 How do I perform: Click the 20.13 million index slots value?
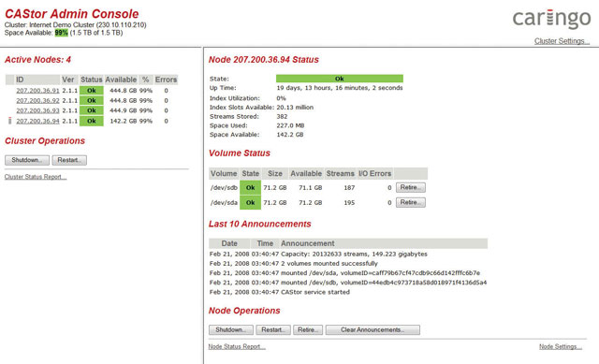[x=295, y=108]
